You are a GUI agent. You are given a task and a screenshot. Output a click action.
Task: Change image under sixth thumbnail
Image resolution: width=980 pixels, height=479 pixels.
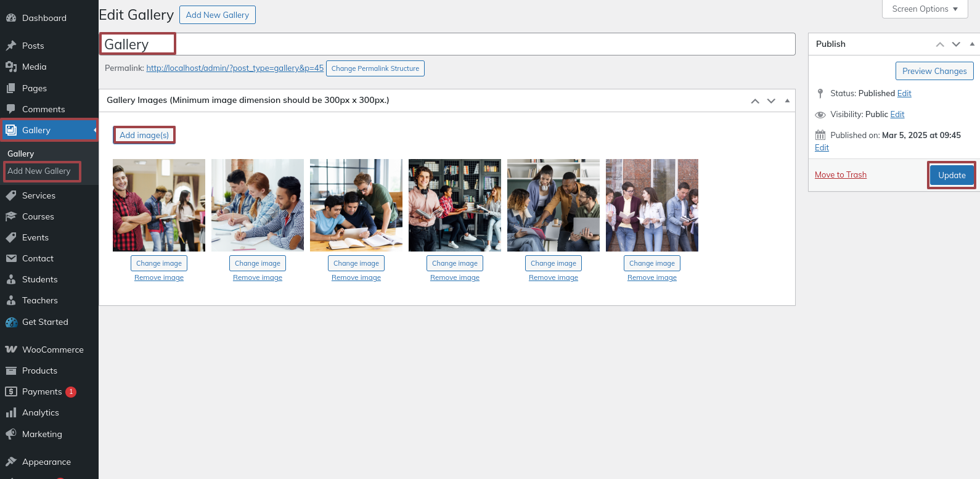pos(652,263)
